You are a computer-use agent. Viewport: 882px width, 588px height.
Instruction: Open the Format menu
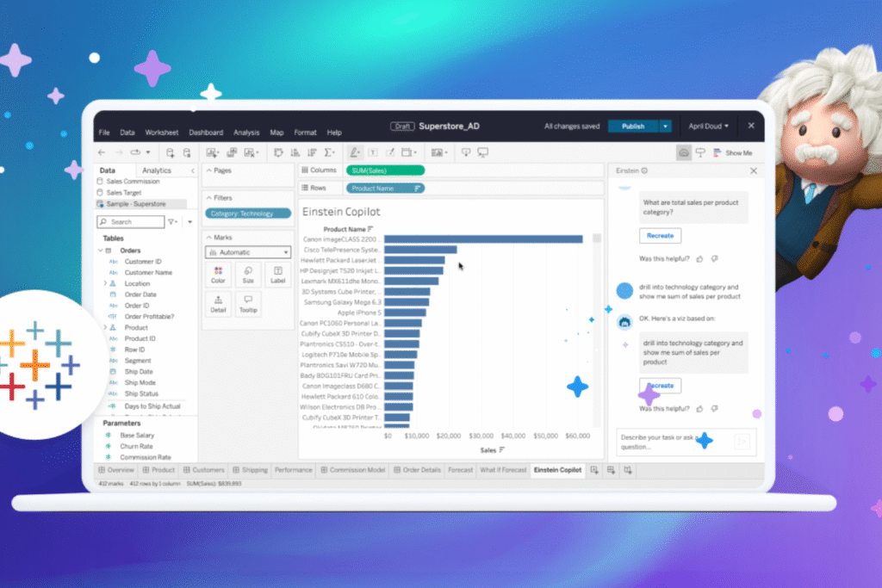[x=305, y=133]
